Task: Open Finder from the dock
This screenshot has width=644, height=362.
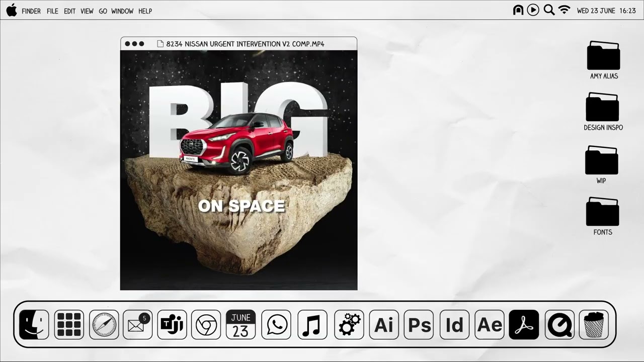Action: (x=34, y=324)
